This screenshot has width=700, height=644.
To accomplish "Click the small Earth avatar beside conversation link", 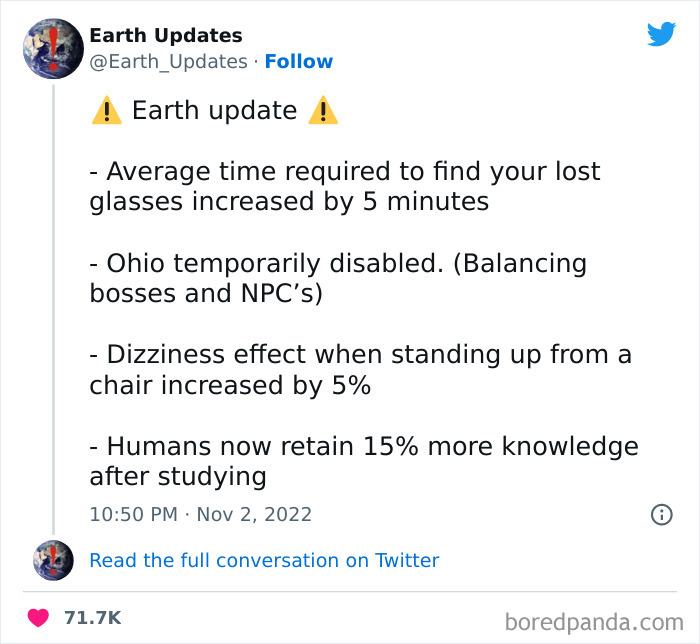I will point(53,560).
